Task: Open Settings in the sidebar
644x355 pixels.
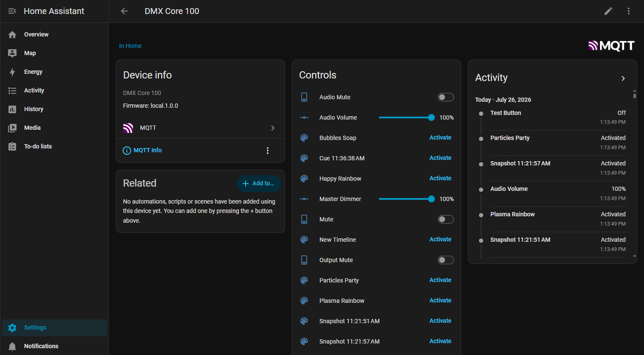Action: (x=55, y=327)
